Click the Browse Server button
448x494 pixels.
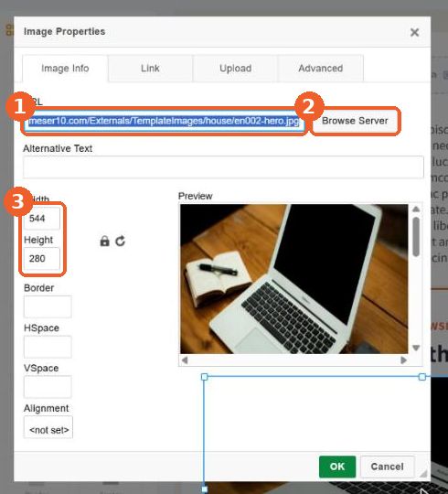pyautogui.click(x=355, y=121)
